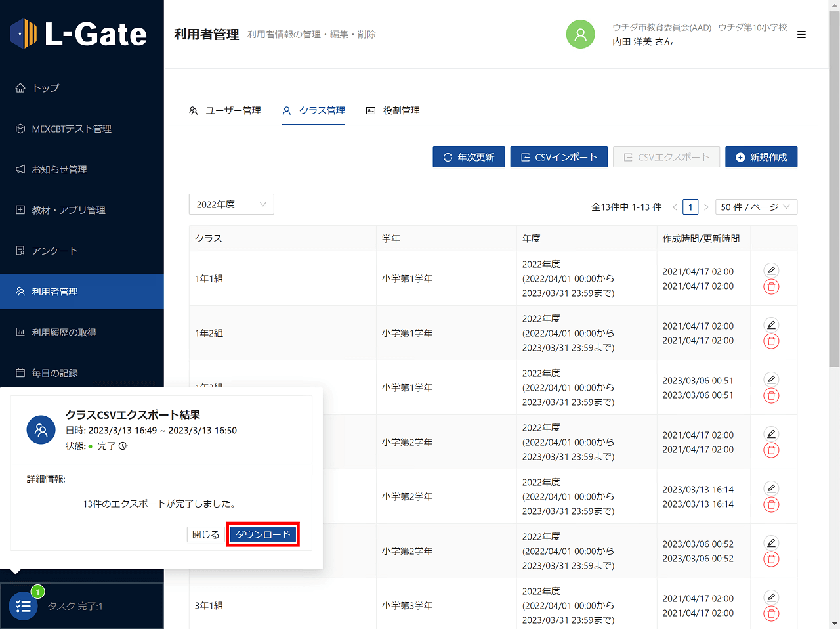Open the task list icon at bottom left
The height and width of the screenshot is (629, 840).
pyautogui.click(x=24, y=606)
